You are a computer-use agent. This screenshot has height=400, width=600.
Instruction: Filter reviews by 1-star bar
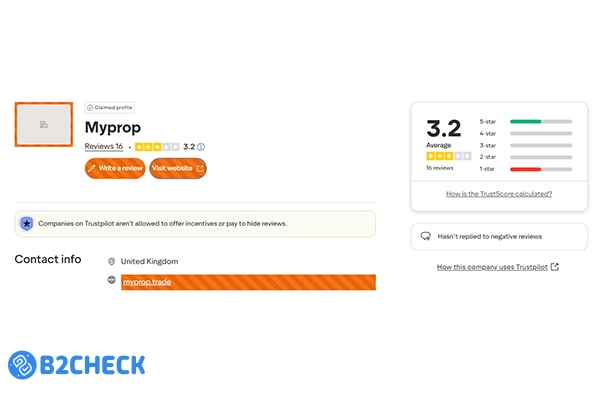pos(540,169)
